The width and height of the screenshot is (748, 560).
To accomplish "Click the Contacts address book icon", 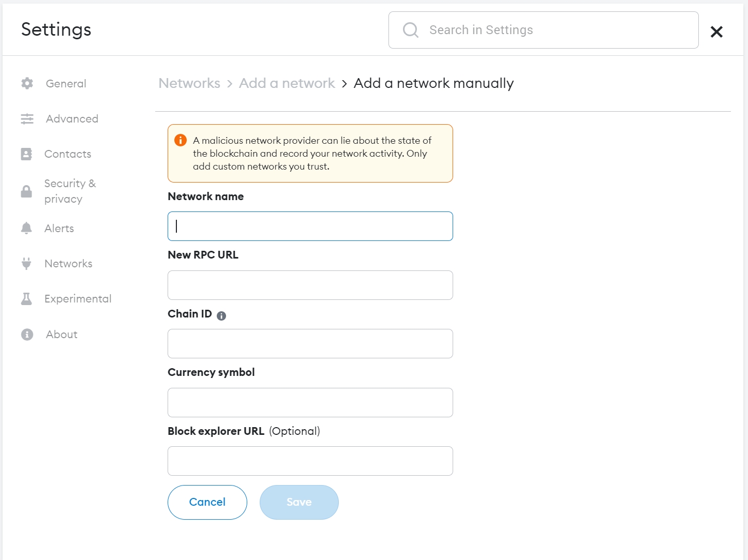I will coord(26,154).
